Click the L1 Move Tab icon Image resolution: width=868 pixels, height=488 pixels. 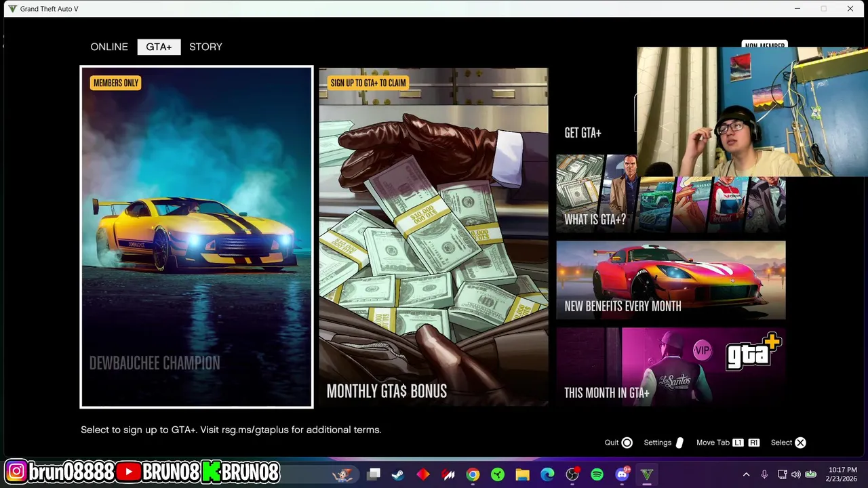coord(738,443)
